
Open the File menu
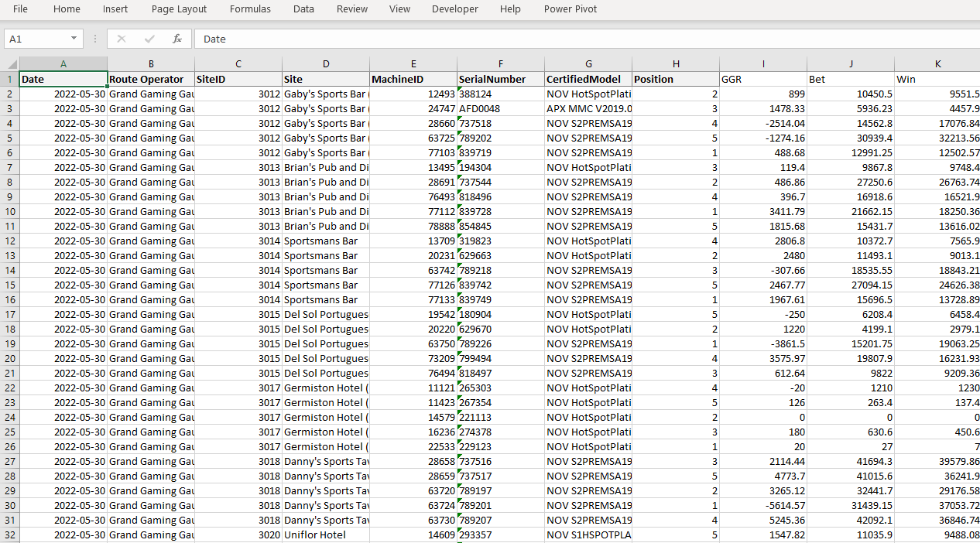point(20,9)
